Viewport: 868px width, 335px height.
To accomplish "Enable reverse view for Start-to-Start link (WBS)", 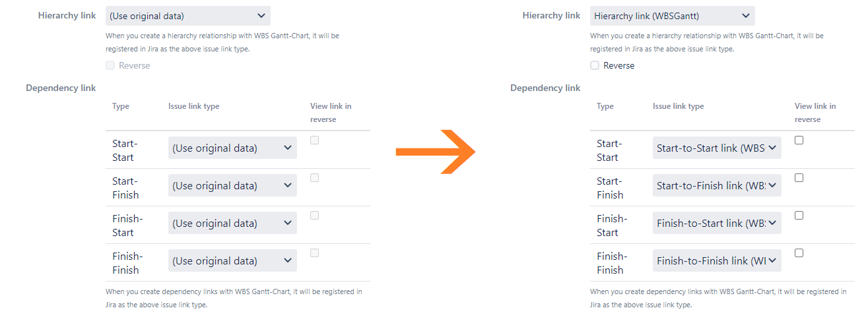I will click(x=799, y=140).
